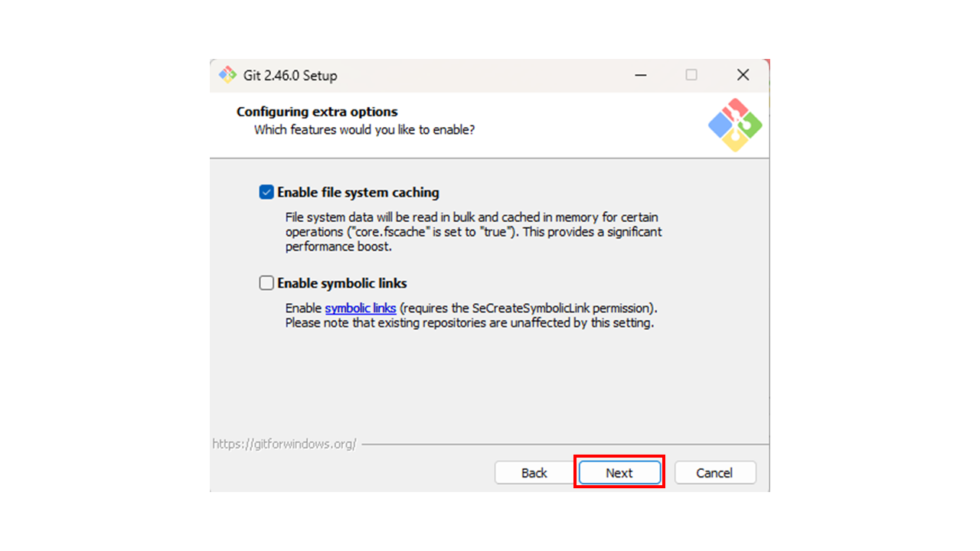Click 'Which features would you like to enable?' text
Image resolution: width=980 pixels, height=551 pixels.
point(364,130)
